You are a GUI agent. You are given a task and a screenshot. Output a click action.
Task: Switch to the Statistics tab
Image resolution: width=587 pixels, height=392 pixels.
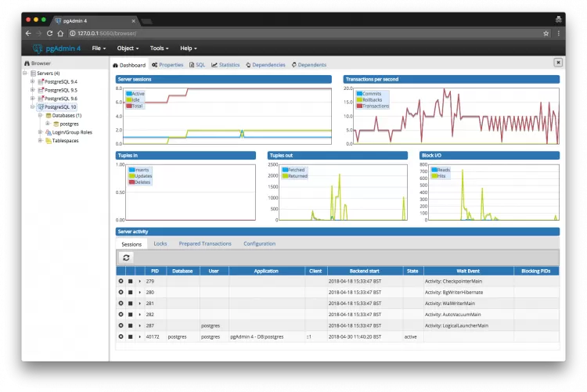[225, 65]
